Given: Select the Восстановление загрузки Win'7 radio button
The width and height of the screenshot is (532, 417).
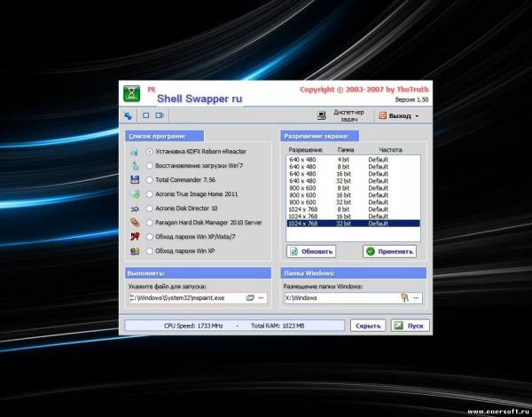Looking at the screenshot, I should click(149, 166).
